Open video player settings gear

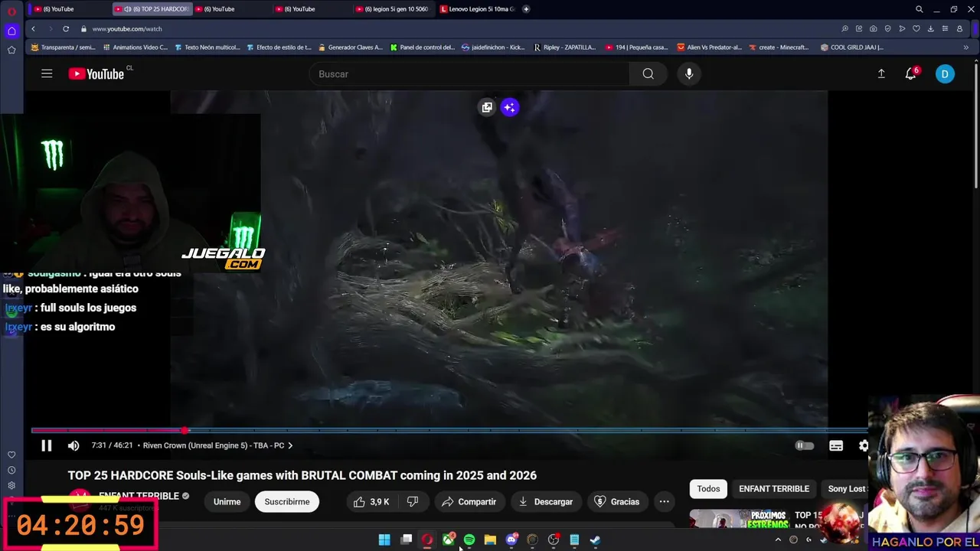click(x=864, y=445)
